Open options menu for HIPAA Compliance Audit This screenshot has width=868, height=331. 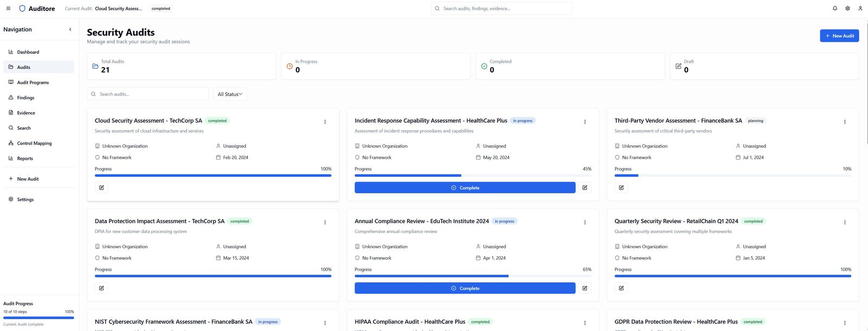click(585, 323)
